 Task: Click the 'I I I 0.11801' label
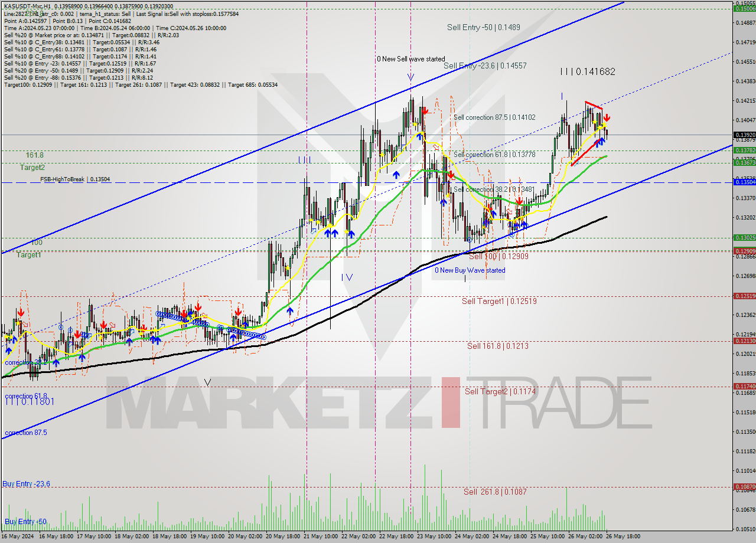point(30,402)
